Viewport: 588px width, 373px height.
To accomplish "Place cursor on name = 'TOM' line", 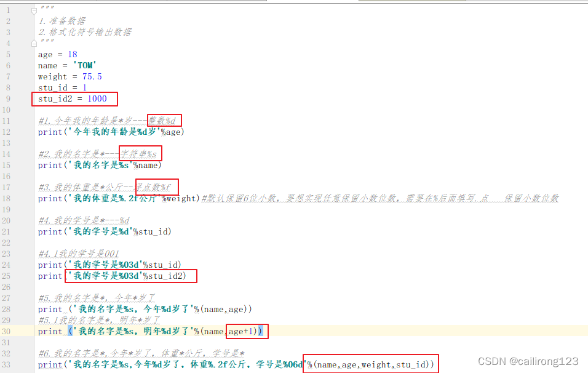I will pyautogui.click(x=67, y=65).
